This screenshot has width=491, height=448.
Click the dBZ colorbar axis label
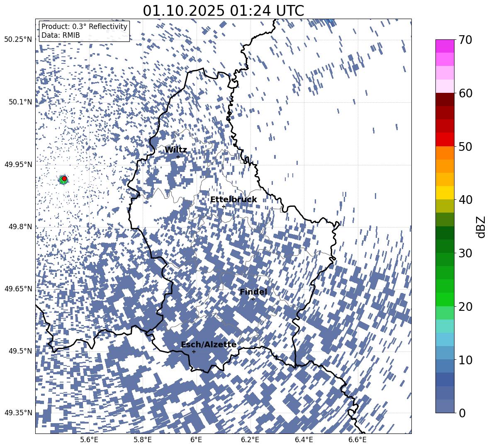tap(481, 227)
